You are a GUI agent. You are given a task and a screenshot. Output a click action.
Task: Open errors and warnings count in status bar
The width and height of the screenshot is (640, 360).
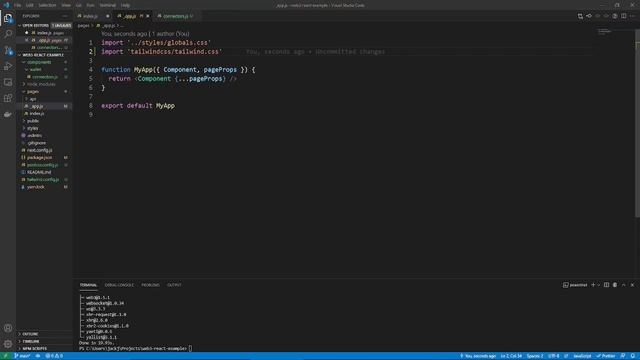54,356
